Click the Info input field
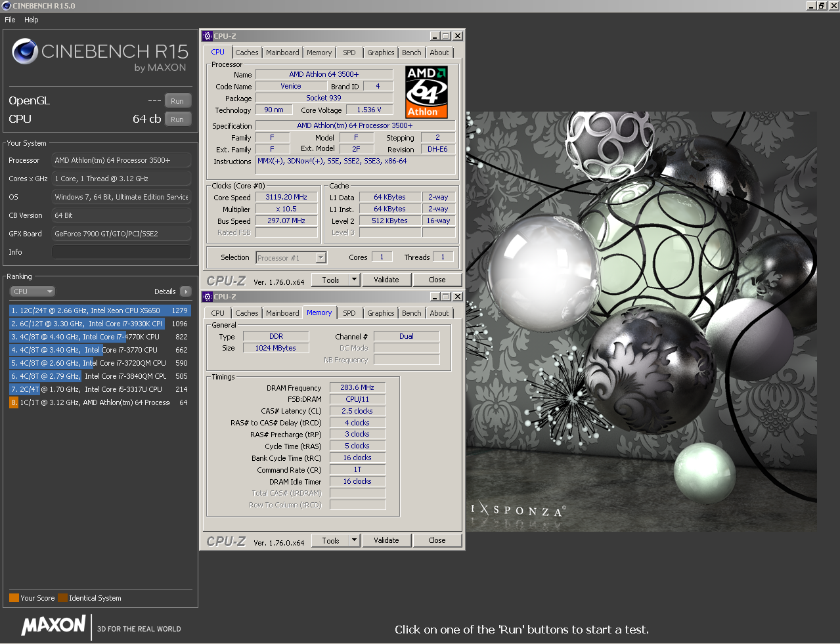This screenshot has height=644, width=840. point(122,252)
